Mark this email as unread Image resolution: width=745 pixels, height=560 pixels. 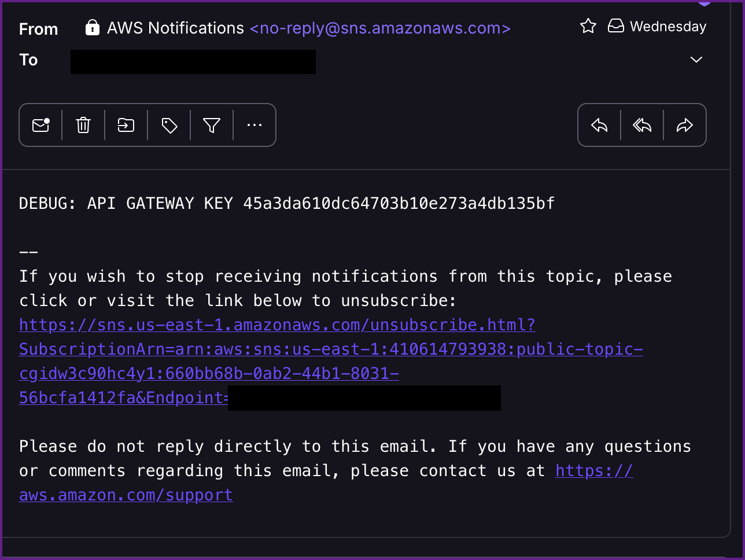point(40,125)
